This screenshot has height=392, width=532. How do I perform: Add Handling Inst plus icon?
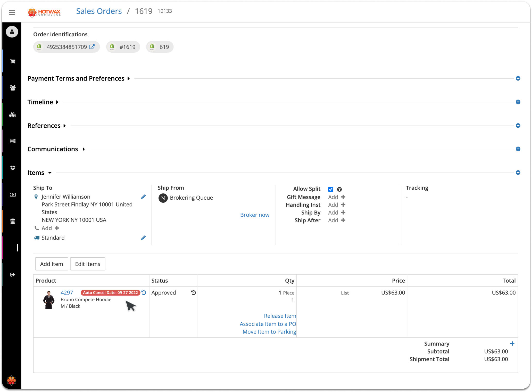[343, 205]
